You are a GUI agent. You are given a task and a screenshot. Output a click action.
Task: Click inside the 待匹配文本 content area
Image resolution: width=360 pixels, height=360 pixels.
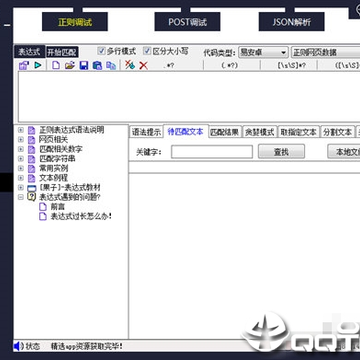244,256
